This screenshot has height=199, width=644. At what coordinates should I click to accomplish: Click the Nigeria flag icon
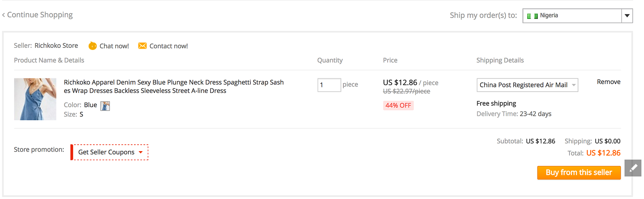pos(532,16)
